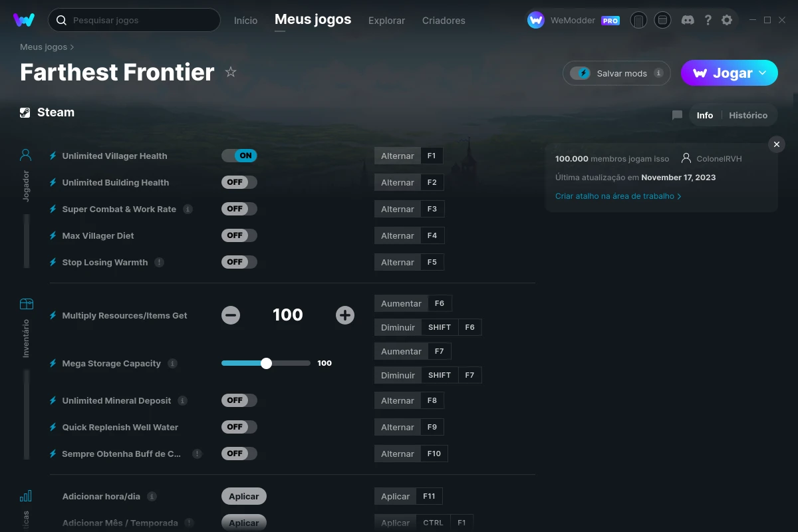Click the overlay window icon in header
798x532 pixels.
[662, 20]
